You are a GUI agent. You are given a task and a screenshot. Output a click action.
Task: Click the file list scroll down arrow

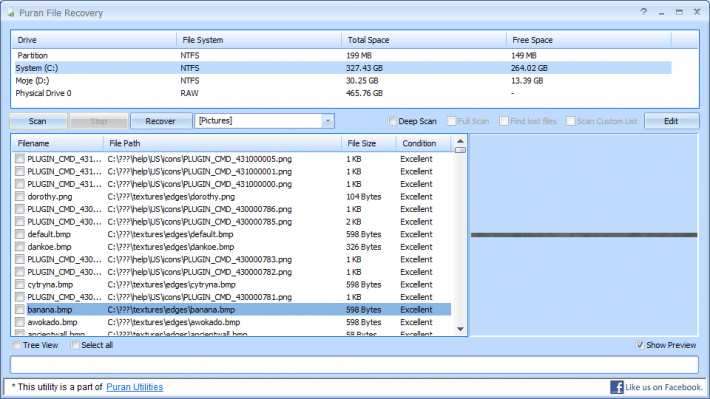click(460, 329)
